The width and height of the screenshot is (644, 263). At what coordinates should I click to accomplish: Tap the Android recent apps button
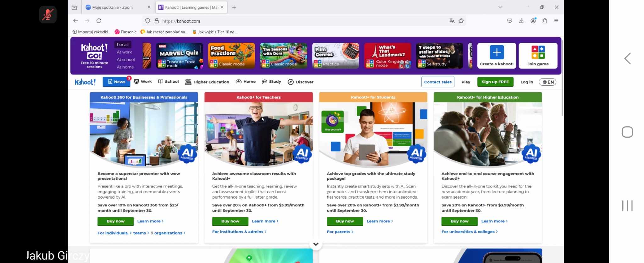(627, 206)
